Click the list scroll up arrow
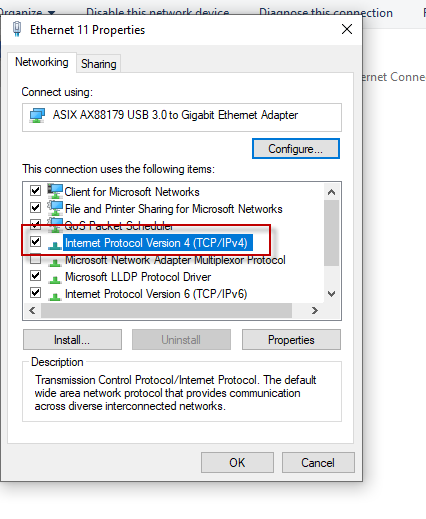Image resolution: width=426 pixels, height=519 pixels. coord(331,192)
